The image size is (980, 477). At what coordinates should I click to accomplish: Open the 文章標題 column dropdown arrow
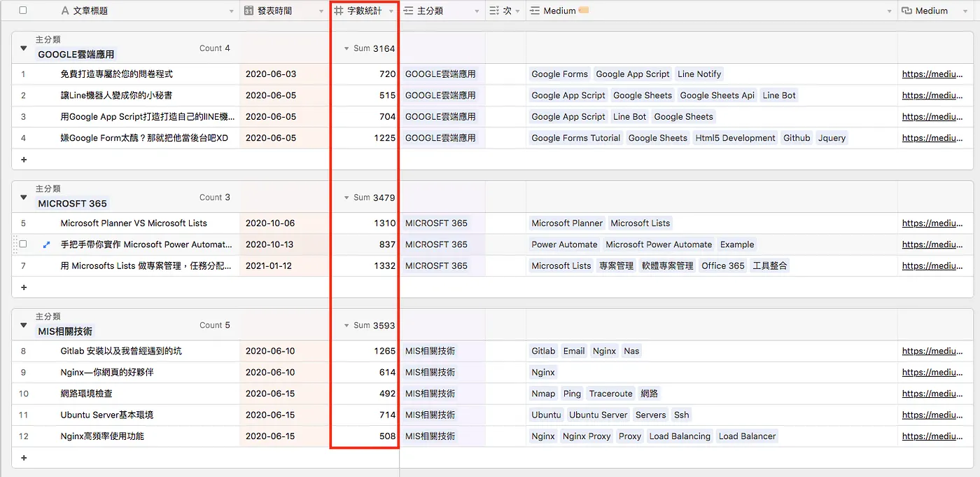(232, 11)
